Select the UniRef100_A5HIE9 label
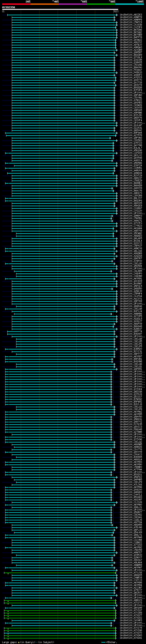 coord(131,206)
